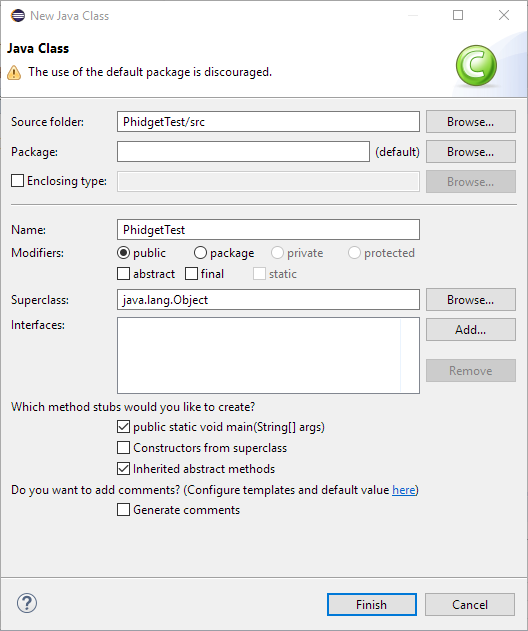Check the abstract modifier box
This screenshot has height=631, width=528.
tap(124, 274)
